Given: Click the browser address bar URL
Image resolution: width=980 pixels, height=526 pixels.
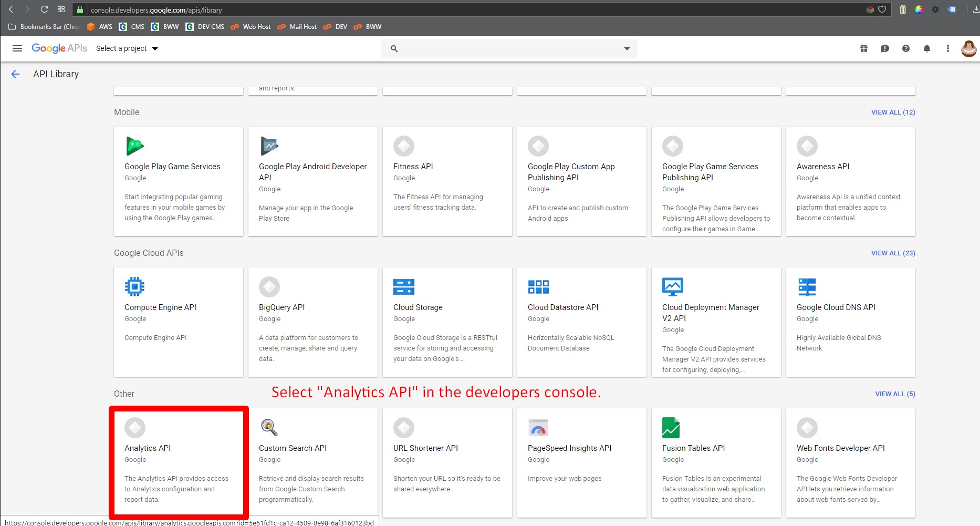Looking at the screenshot, I should (x=157, y=10).
